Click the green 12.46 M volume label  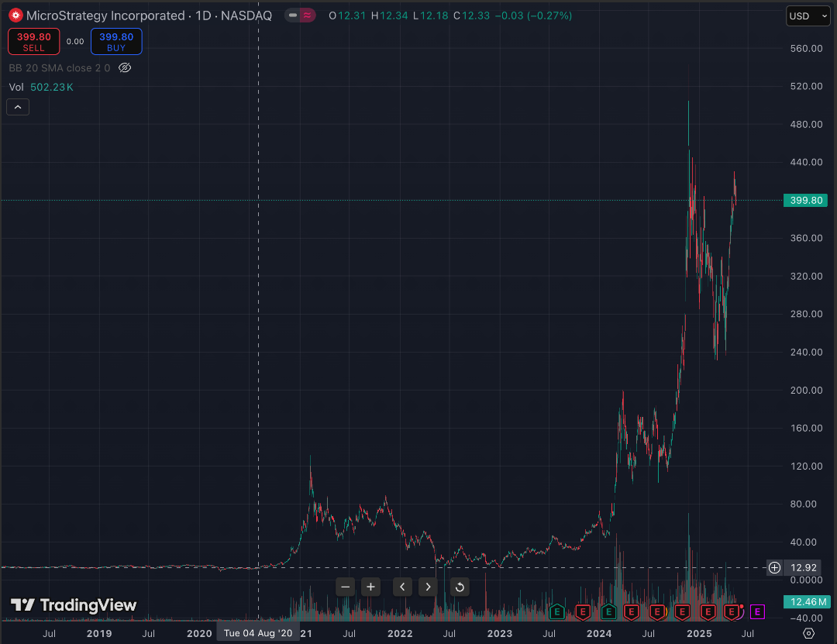pos(805,602)
